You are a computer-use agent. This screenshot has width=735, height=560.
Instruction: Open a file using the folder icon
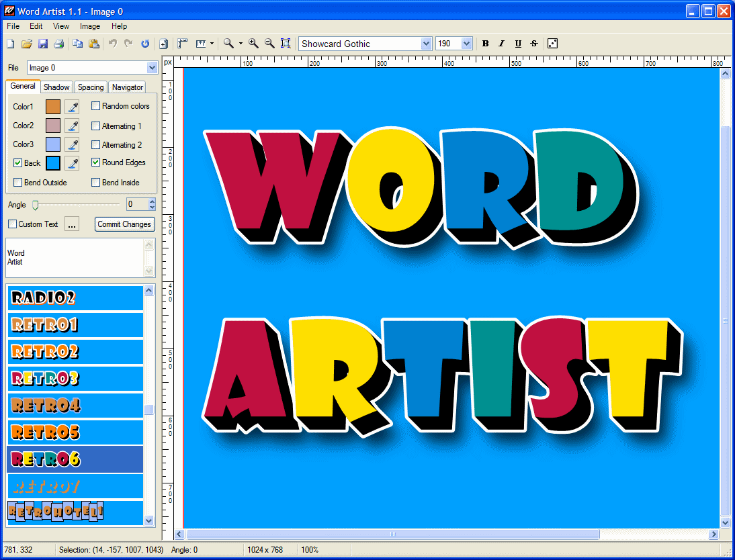click(x=27, y=44)
